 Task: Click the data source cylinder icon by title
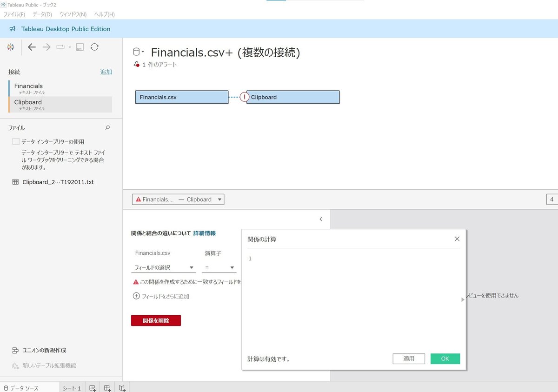136,52
